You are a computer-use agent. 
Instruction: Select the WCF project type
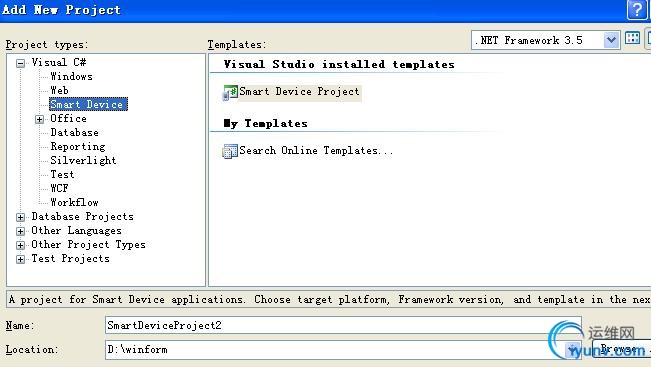(x=59, y=188)
